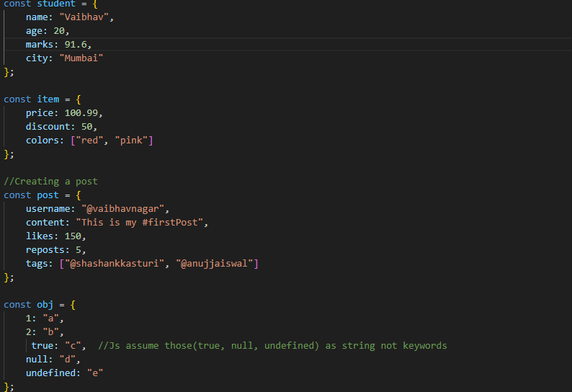Click the "username" property key
The width and height of the screenshot is (572, 392).
pyautogui.click(x=48, y=209)
